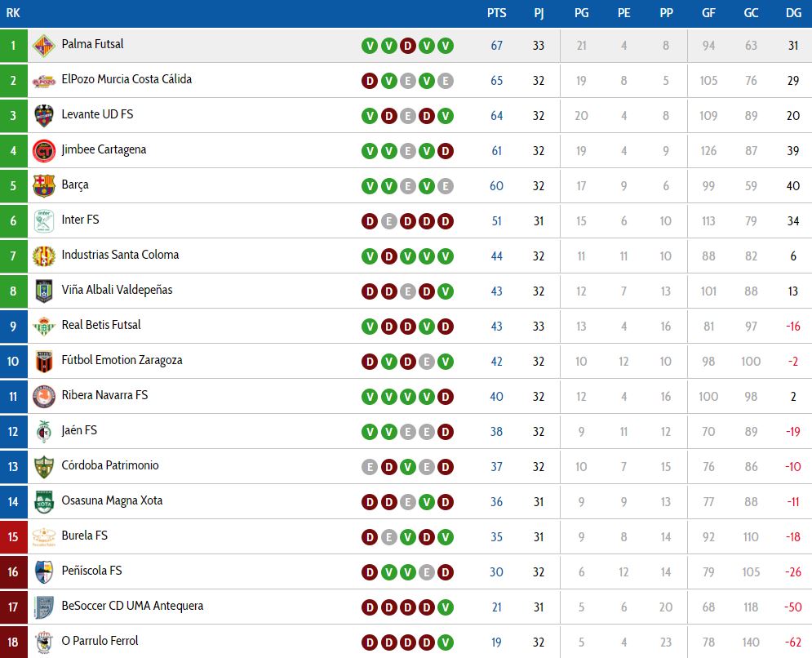Open the Real Betis Futsal link
Screen dimensions: 812x658
click(x=101, y=325)
